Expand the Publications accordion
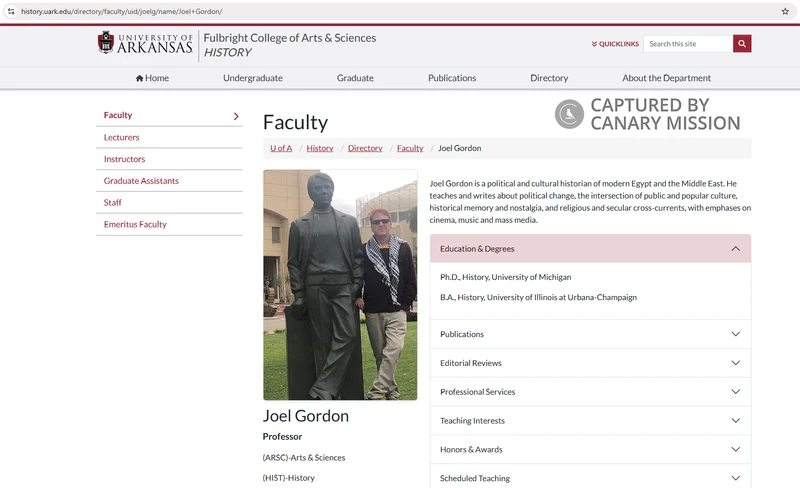800x488 pixels. [x=590, y=334]
